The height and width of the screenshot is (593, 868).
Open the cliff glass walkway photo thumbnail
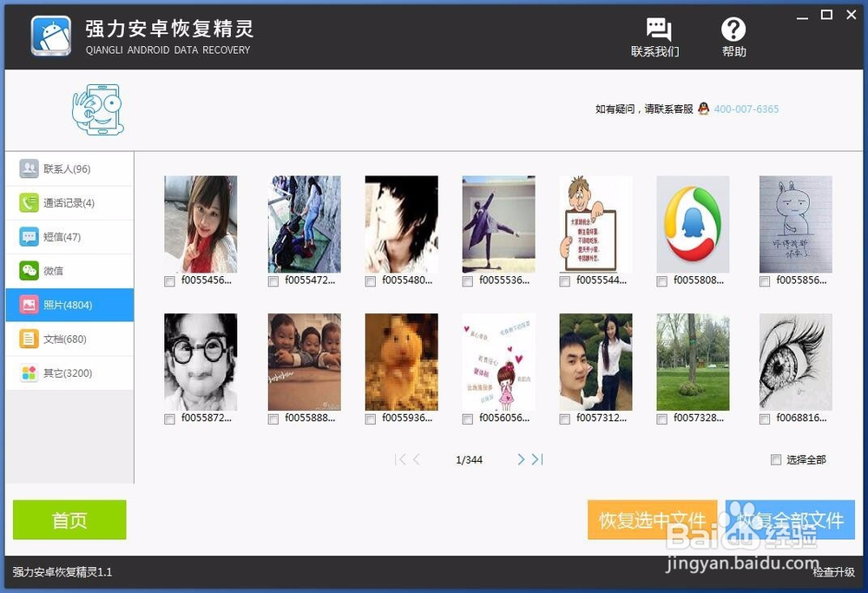[x=305, y=224]
